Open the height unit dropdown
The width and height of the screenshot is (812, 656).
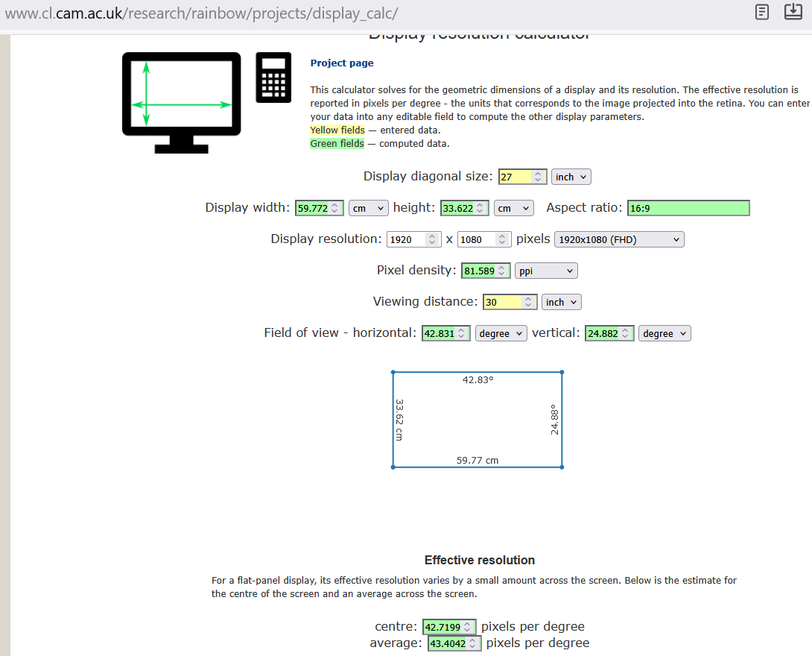pyautogui.click(x=513, y=208)
